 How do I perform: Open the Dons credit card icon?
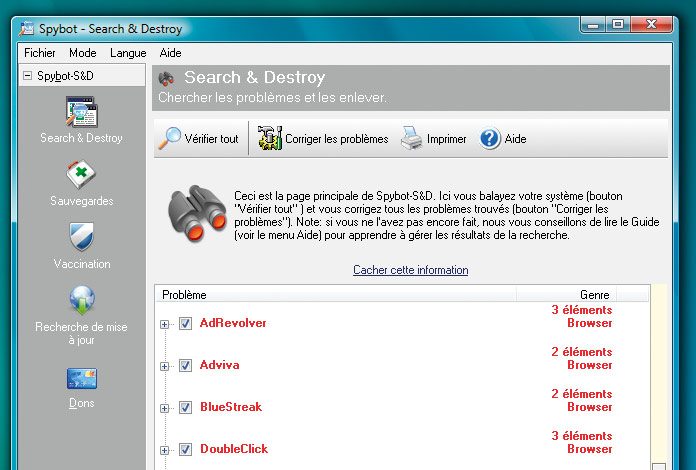pyautogui.click(x=82, y=379)
